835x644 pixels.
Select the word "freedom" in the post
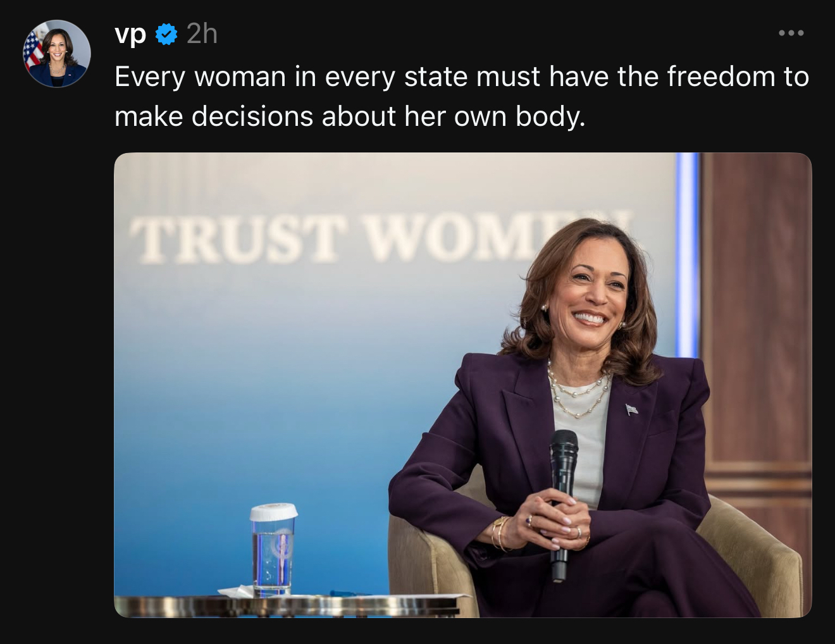[x=721, y=77]
